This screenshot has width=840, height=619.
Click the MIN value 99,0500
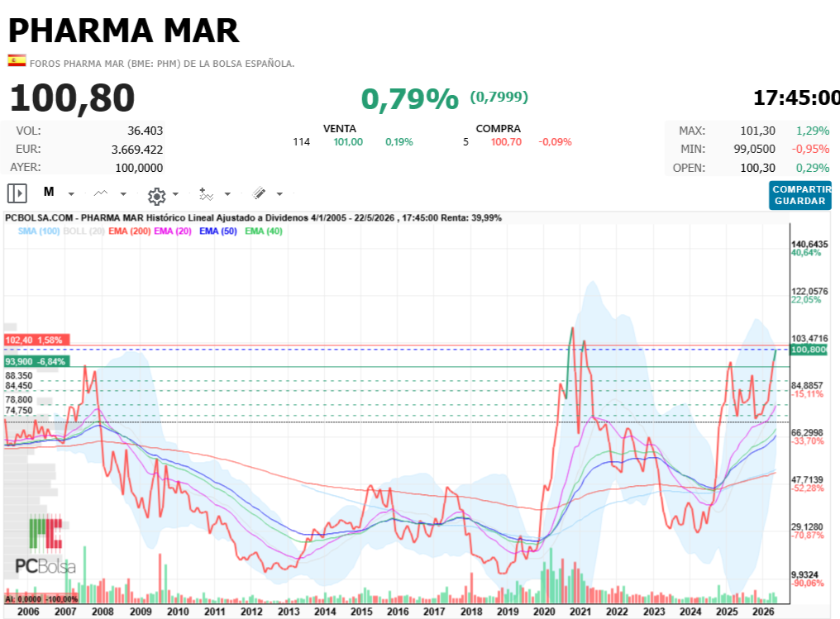click(x=754, y=149)
